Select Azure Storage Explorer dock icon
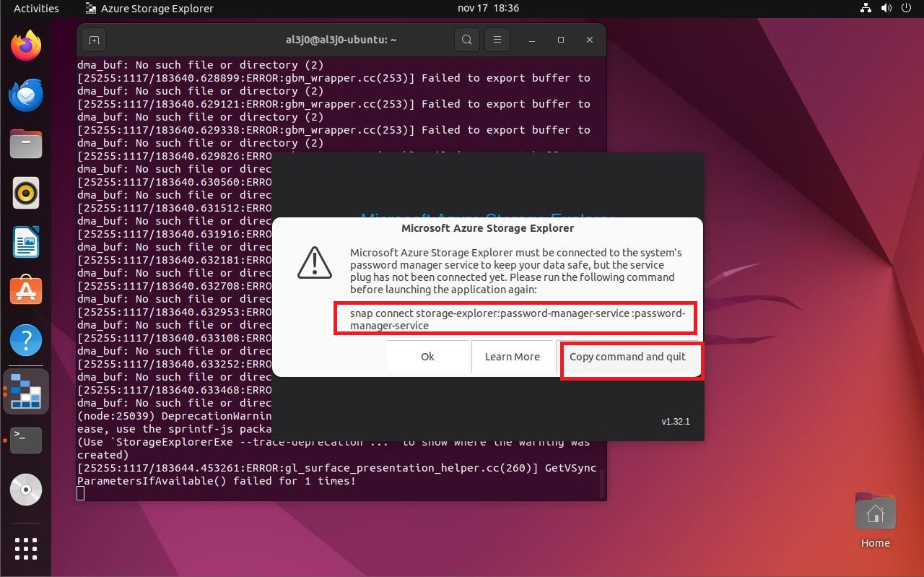The width and height of the screenshot is (924, 577). click(26, 390)
